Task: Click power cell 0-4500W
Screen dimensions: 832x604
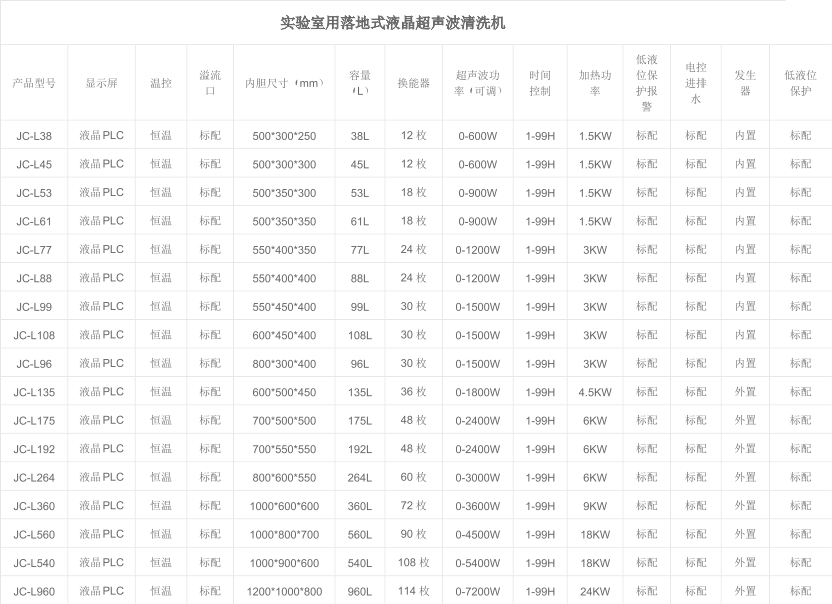Action: (x=478, y=534)
